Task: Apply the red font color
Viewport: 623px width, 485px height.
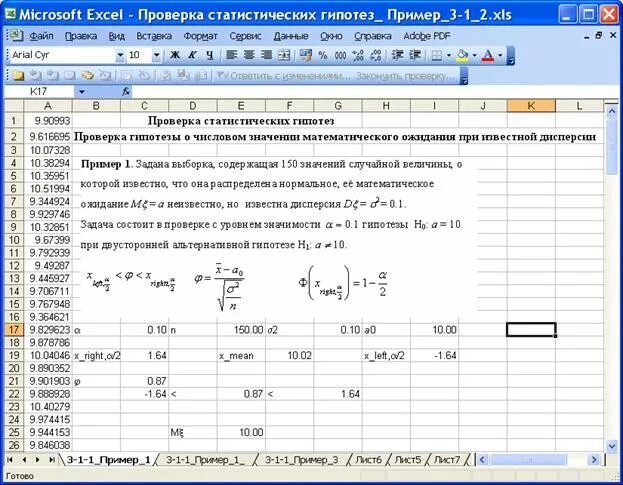Action: point(488,55)
